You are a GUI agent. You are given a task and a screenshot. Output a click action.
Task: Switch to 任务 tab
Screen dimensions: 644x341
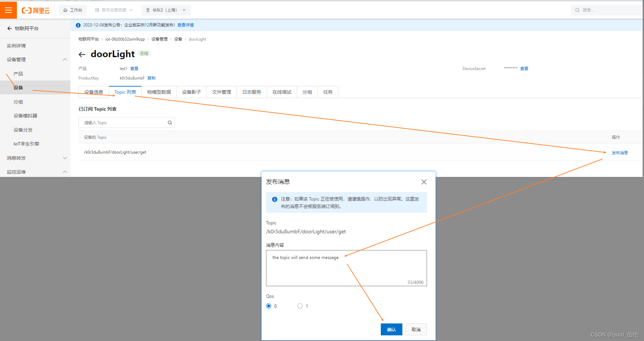(328, 92)
